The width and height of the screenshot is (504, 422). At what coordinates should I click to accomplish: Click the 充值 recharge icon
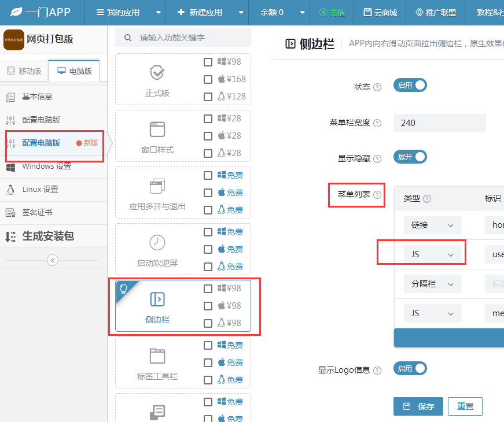coord(323,13)
